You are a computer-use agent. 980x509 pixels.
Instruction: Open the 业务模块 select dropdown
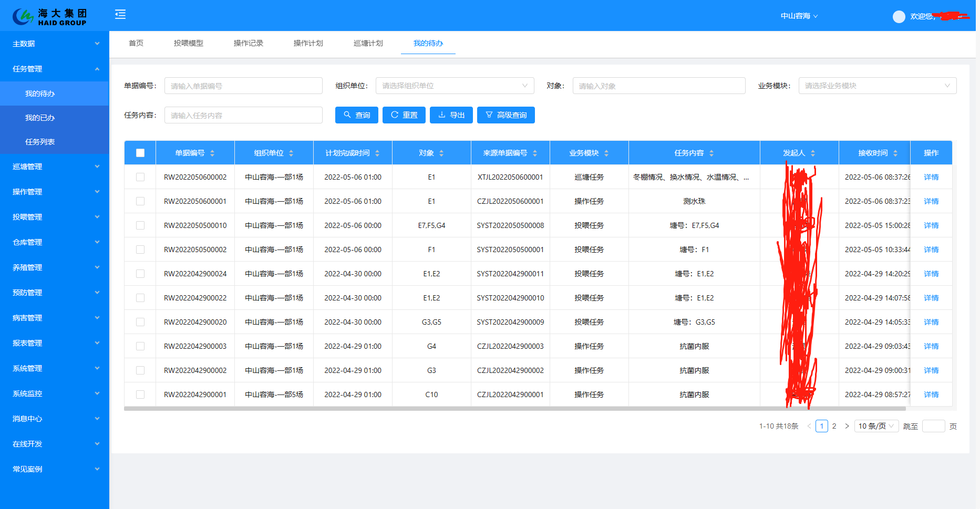tap(878, 86)
